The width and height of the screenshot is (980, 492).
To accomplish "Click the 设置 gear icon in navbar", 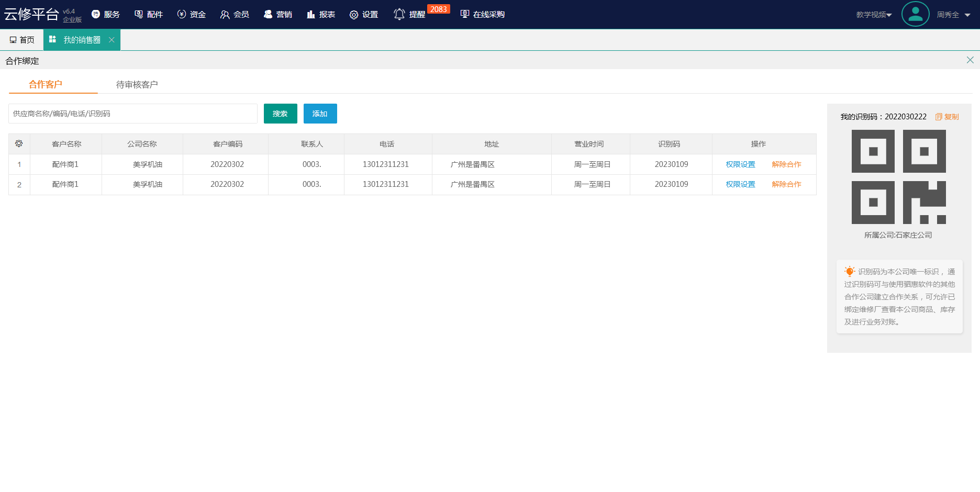I will (x=354, y=15).
